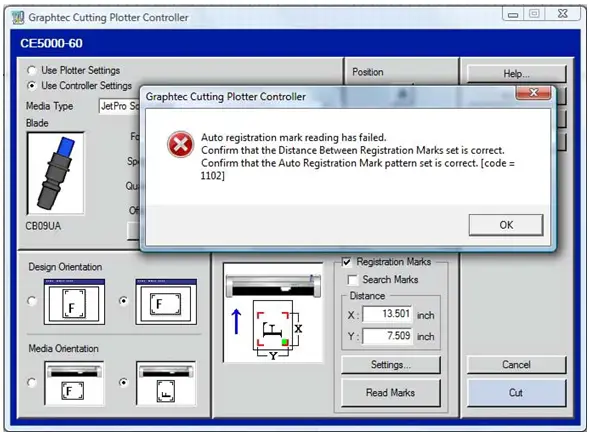589x432 pixels.
Task: Toggle the Registration Marks checkbox
Action: click(346, 261)
